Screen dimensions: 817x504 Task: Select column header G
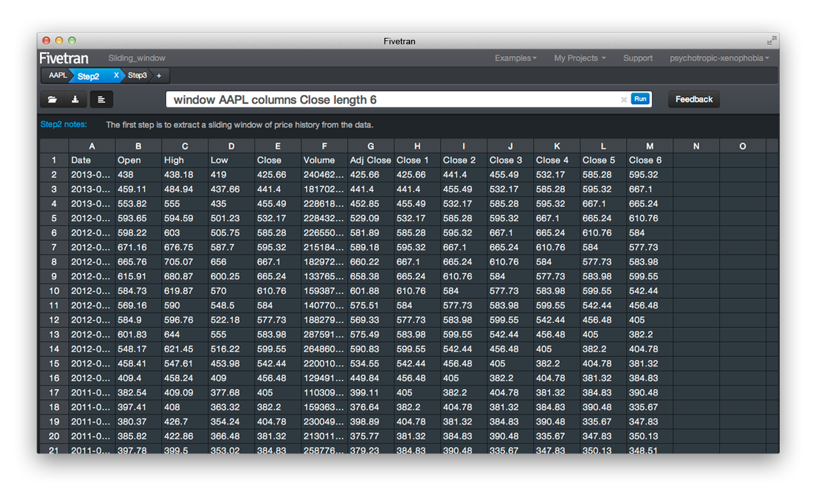click(370, 146)
